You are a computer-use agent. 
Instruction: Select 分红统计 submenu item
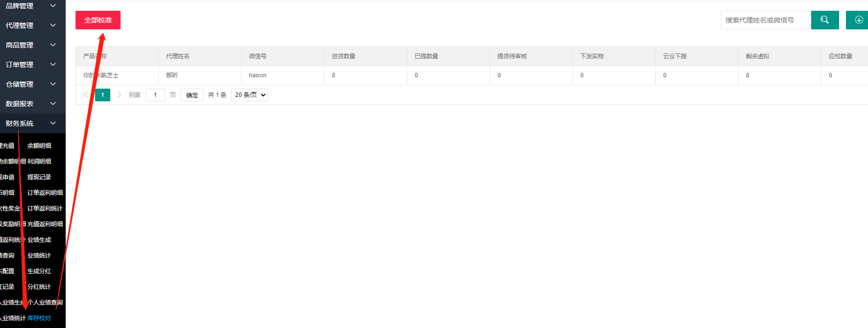point(39,287)
